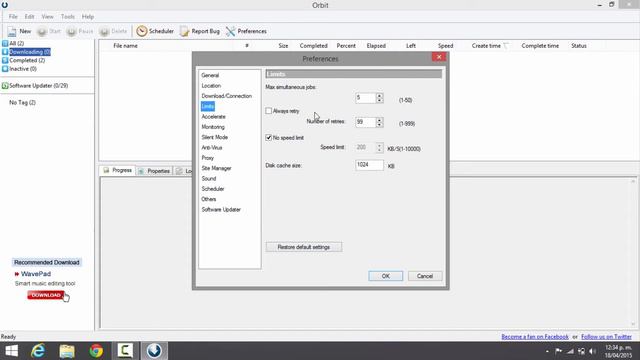Select Silent Mode in Preferences list

(215, 137)
